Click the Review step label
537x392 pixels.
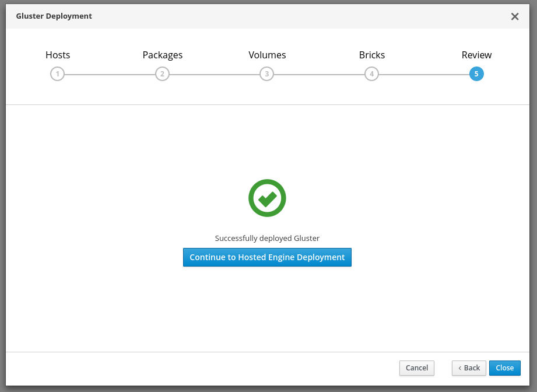coord(476,55)
